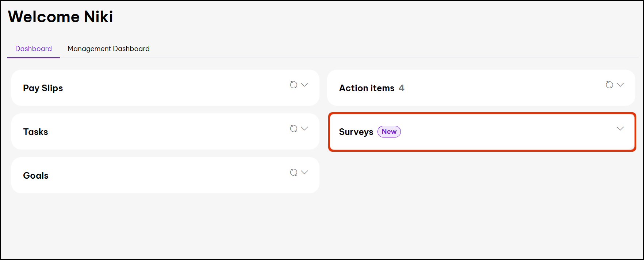The image size is (644, 260).
Task: Refresh the Action items widget
Action: (x=609, y=85)
